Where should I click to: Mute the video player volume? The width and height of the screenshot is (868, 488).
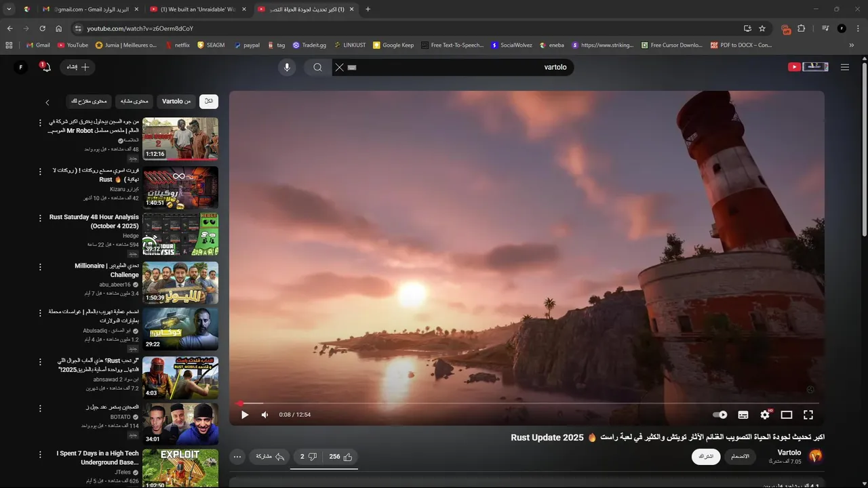click(x=265, y=415)
